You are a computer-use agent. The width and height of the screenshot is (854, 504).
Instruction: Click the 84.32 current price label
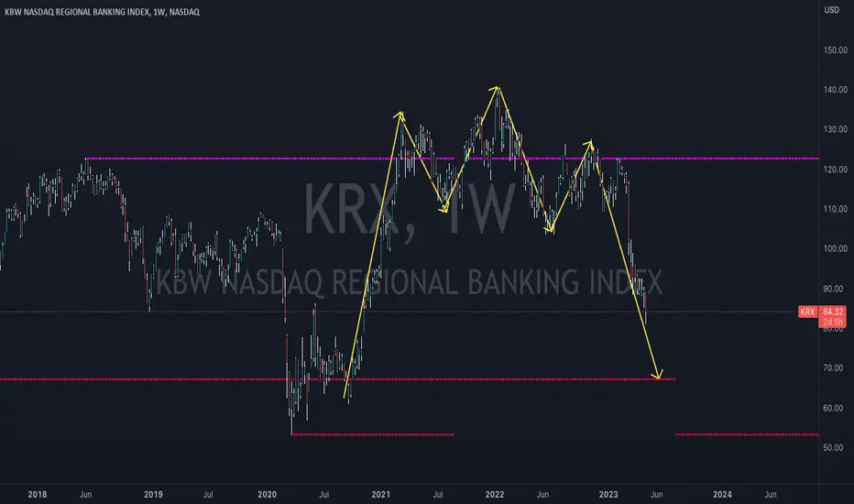click(833, 312)
